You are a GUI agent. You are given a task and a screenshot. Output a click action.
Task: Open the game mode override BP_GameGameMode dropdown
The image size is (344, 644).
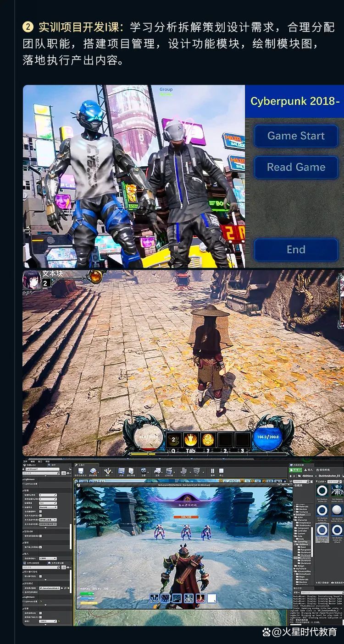50,588
